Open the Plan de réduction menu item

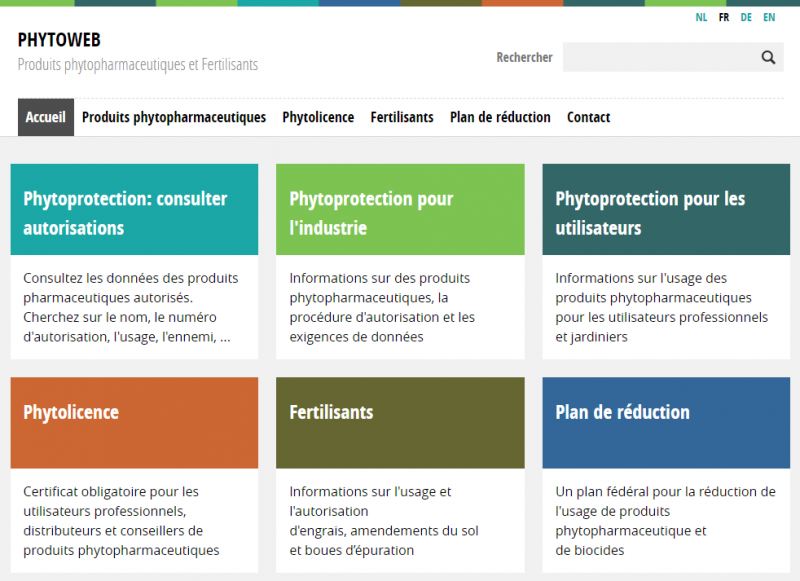pyautogui.click(x=500, y=117)
